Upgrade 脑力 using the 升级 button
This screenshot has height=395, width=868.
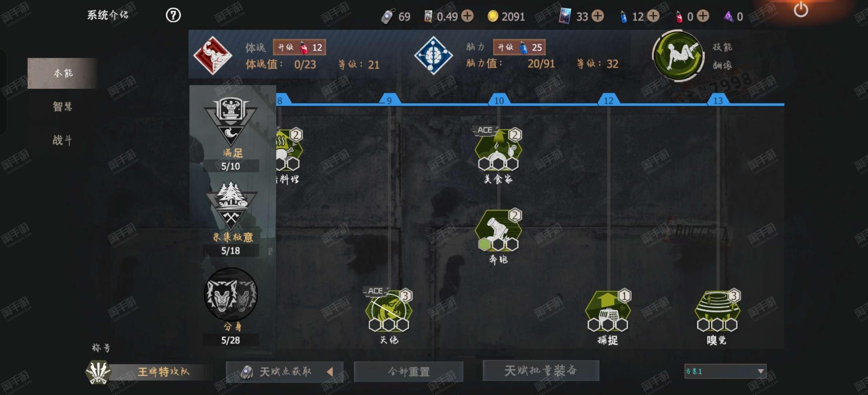coord(519,47)
